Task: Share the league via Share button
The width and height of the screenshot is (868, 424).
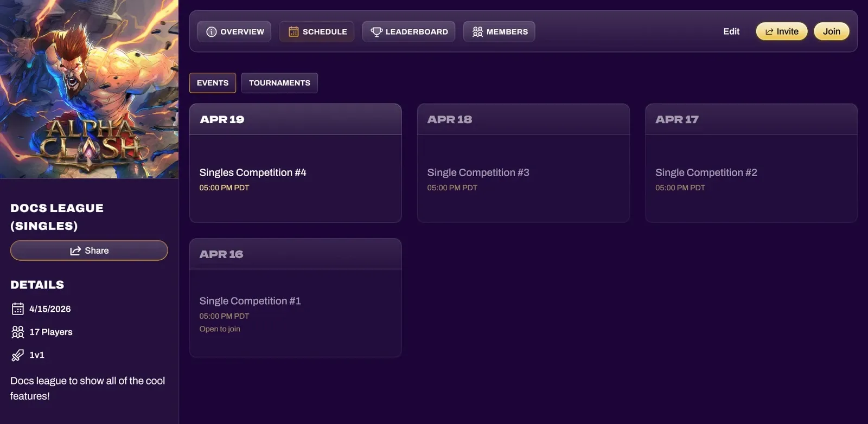Action: [x=89, y=250]
